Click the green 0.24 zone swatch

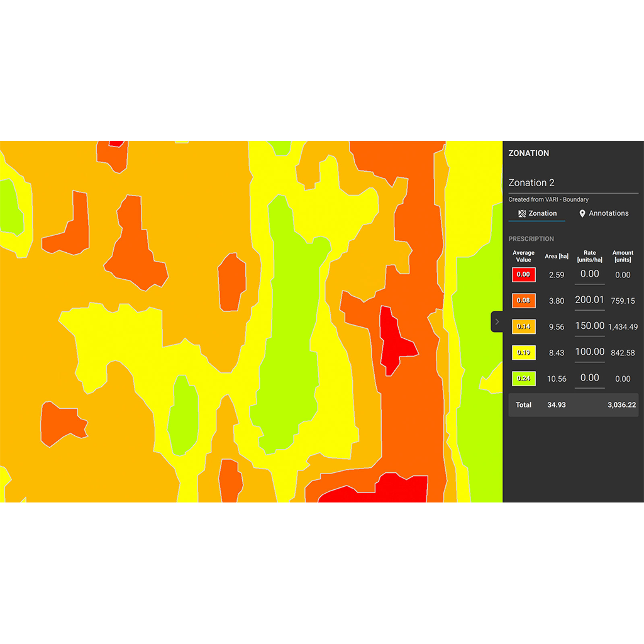click(x=523, y=379)
